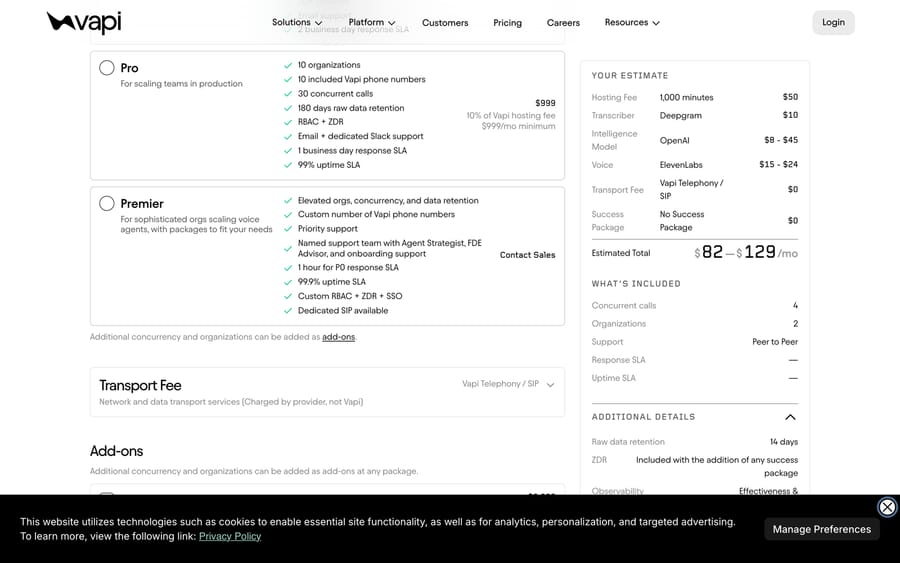This screenshot has height=563, width=900.
Task: Click the Peer to Peer support value
Action: 775,342
